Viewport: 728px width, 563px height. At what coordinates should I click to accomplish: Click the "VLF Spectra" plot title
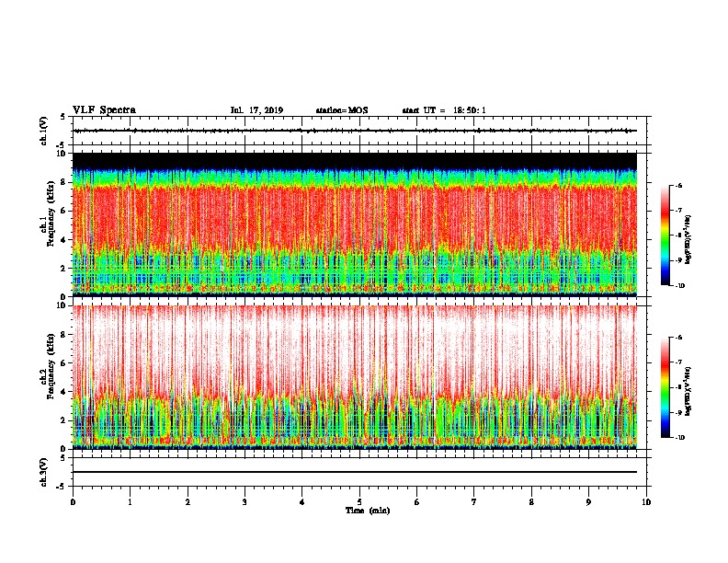[104, 110]
